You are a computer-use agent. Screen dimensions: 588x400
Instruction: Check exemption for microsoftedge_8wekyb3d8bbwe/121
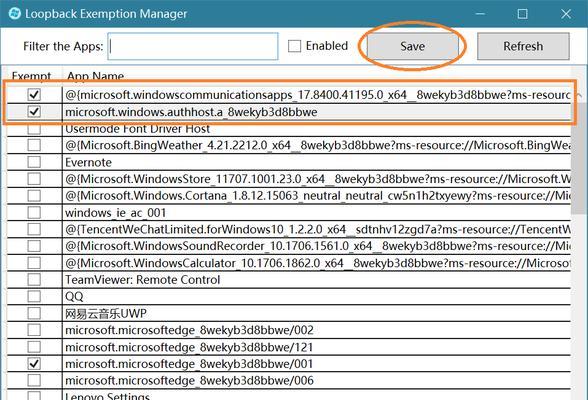(34, 347)
